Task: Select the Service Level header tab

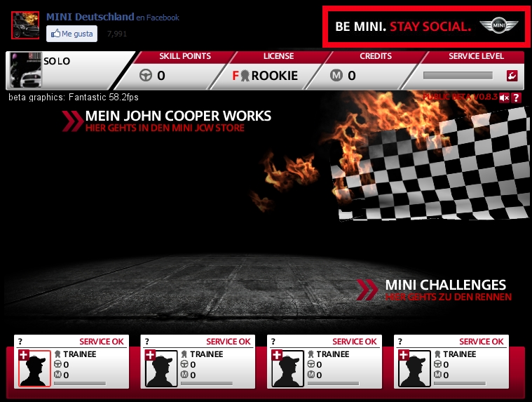Action: pyautogui.click(x=476, y=56)
